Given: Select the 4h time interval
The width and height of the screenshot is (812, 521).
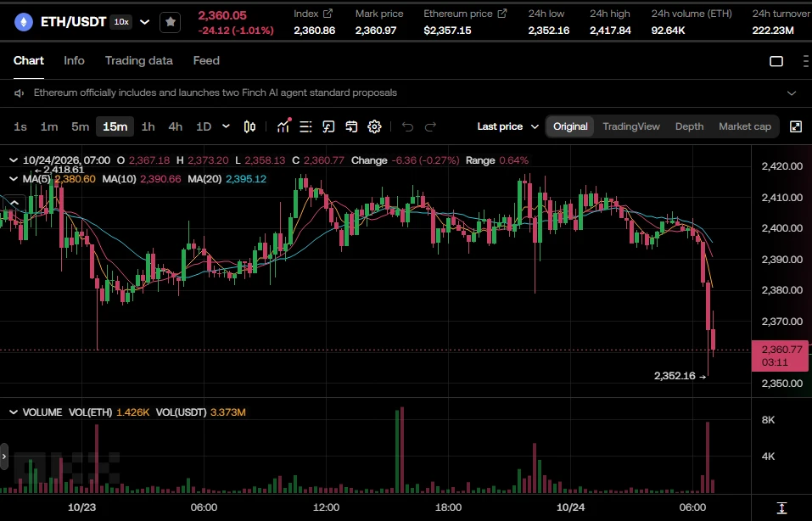Looking at the screenshot, I should (176, 126).
